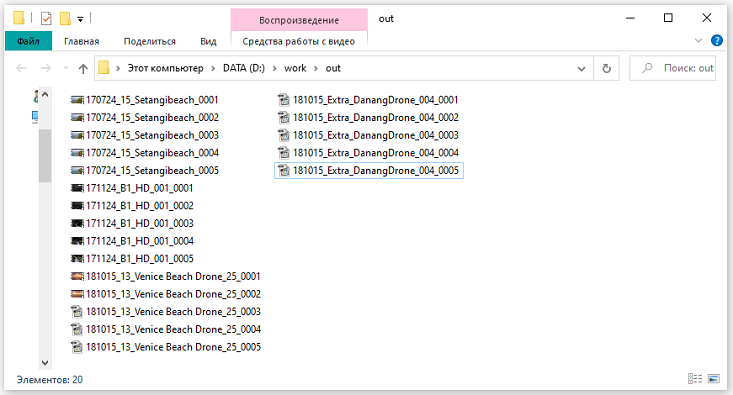The width and height of the screenshot is (733, 395).
Task: Open Средства работы с видео tab
Action: [299, 41]
